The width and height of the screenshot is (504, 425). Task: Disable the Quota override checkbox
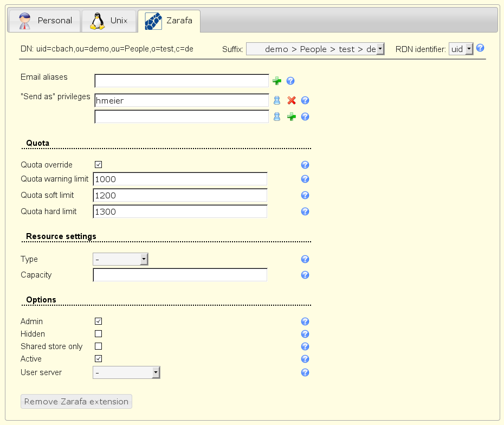(99, 165)
